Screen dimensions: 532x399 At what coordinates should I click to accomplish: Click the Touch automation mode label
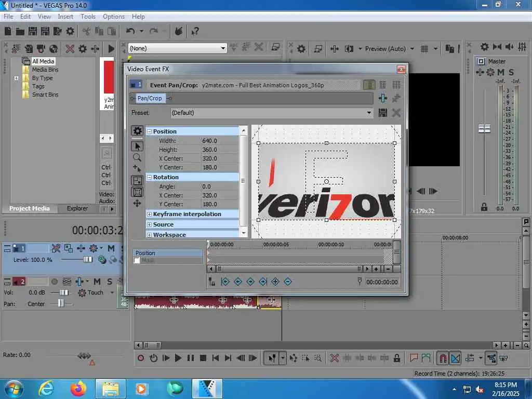point(96,292)
